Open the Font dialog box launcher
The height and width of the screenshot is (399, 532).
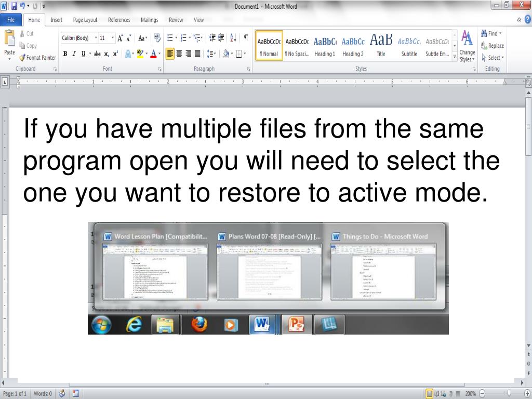coord(160,69)
